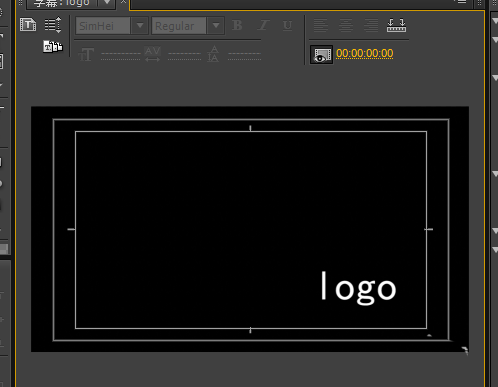Click the font size value field
Viewport: 498px width, 387px height.
pyautogui.click(x=120, y=55)
